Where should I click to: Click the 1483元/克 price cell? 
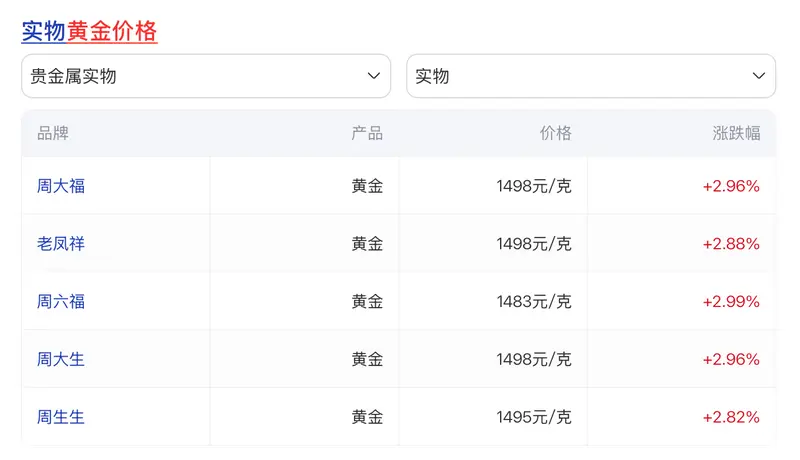coord(533,301)
